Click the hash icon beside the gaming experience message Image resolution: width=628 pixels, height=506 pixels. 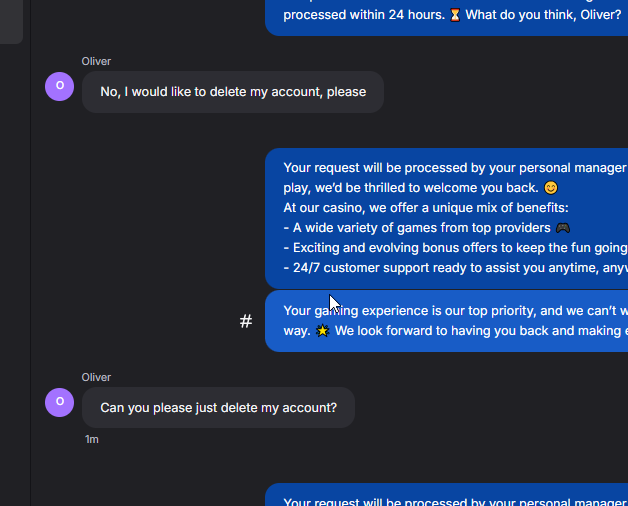tap(246, 321)
